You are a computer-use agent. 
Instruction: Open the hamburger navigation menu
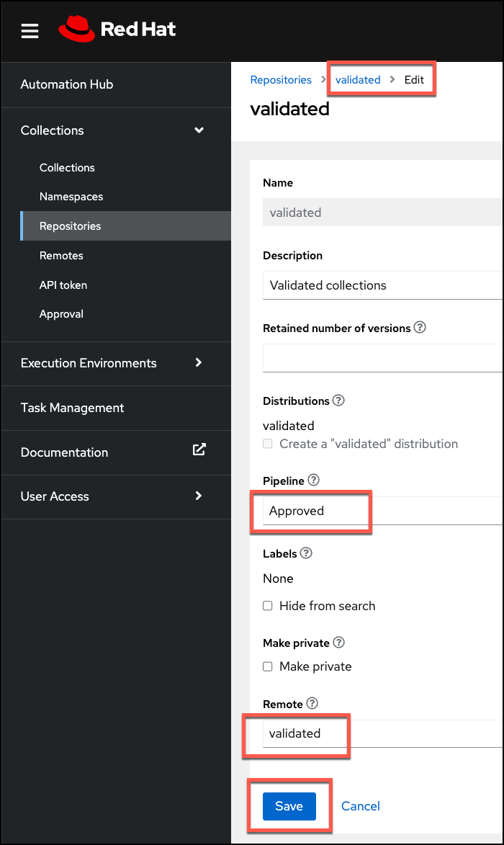click(x=30, y=30)
